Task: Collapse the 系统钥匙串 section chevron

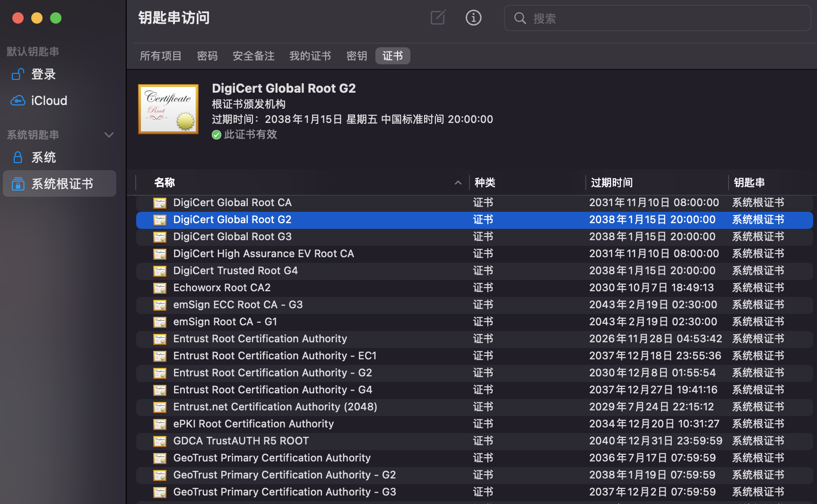Action: (109, 135)
